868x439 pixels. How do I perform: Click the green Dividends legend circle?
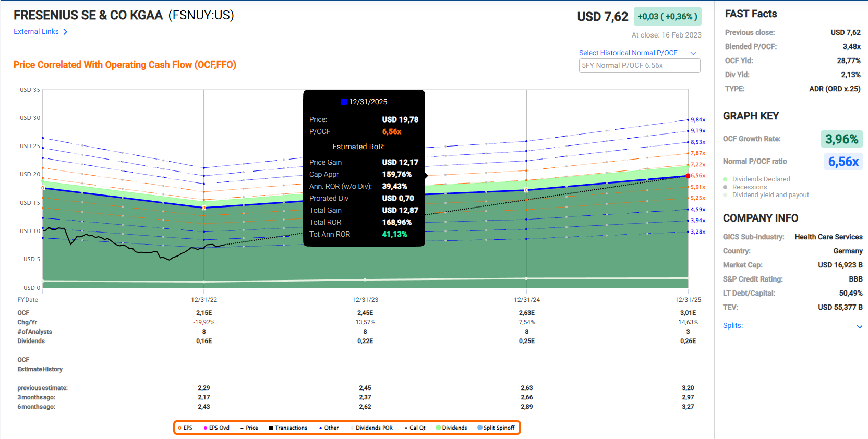coord(438,428)
